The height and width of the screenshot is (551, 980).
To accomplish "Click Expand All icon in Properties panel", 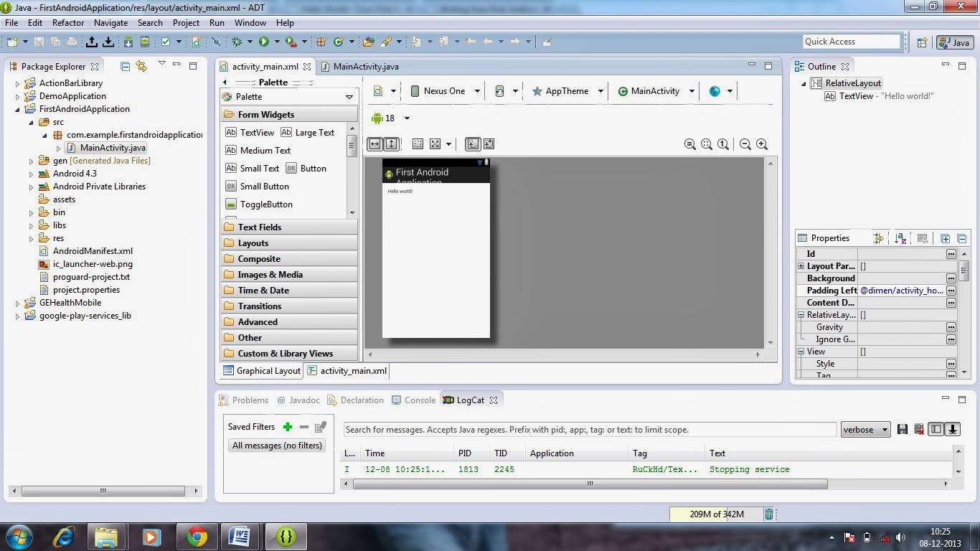I will coord(946,238).
